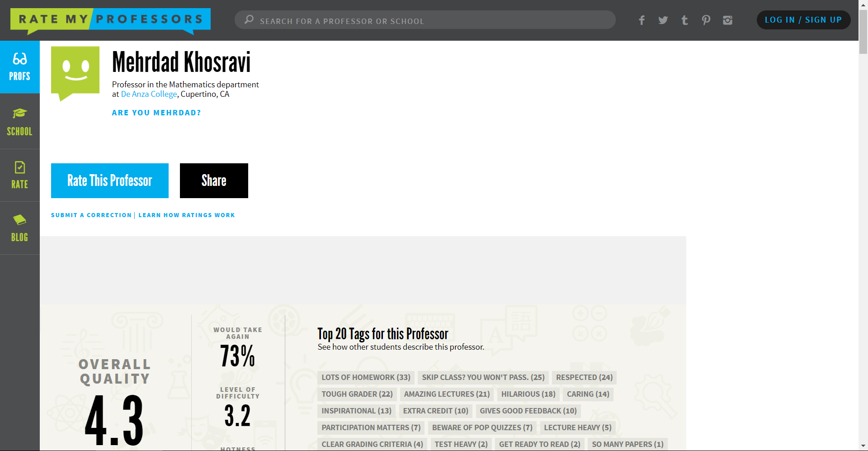
Task: Click Rate This Professor button
Action: point(110,180)
